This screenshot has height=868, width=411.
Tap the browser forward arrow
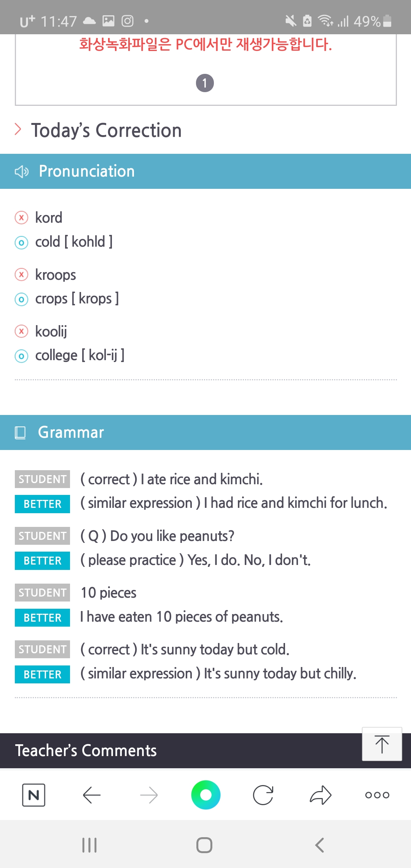point(149,795)
